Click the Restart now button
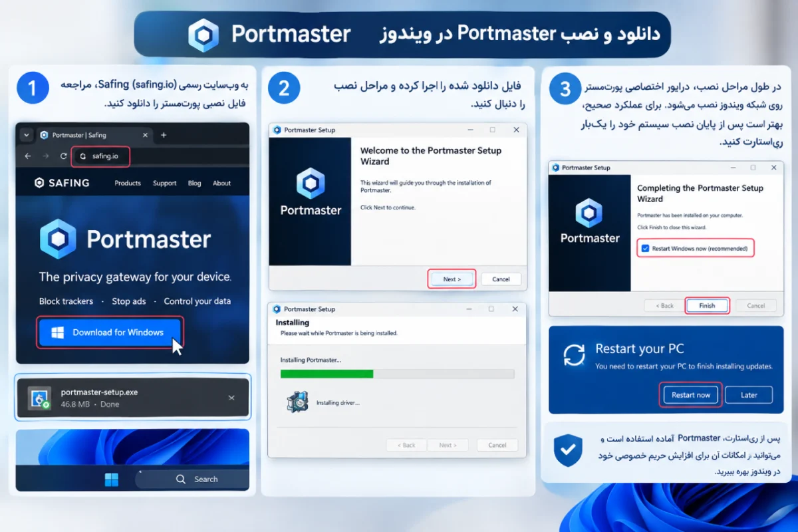The width and height of the screenshot is (798, 532). [x=691, y=395]
